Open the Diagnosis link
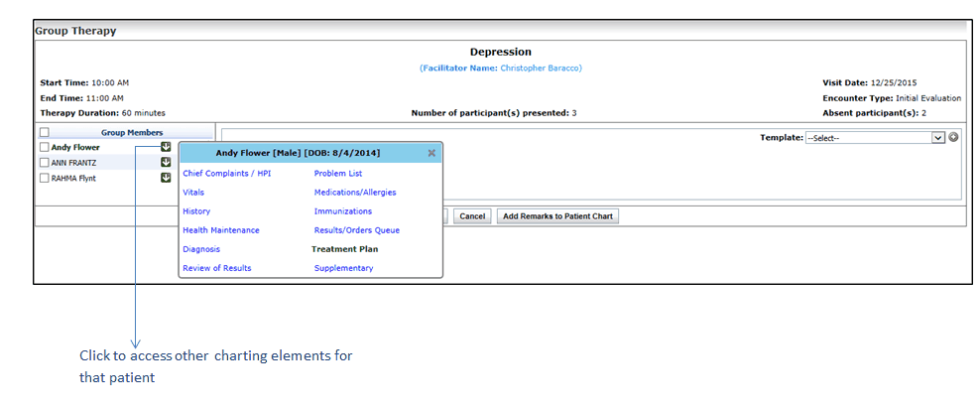The height and width of the screenshot is (410, 980). pos(201,249)
